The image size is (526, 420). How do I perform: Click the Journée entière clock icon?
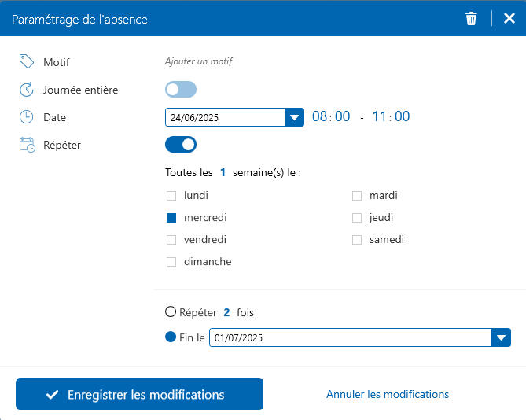pyautogui.click(x=26, y=90)
